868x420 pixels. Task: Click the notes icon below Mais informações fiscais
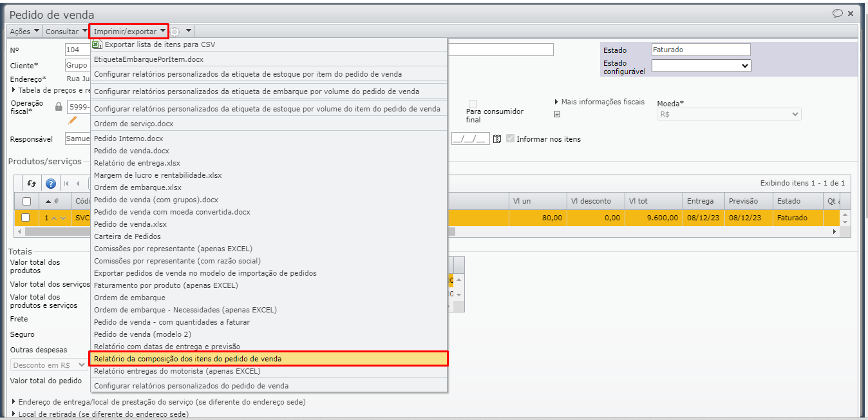tap(557, 114)
